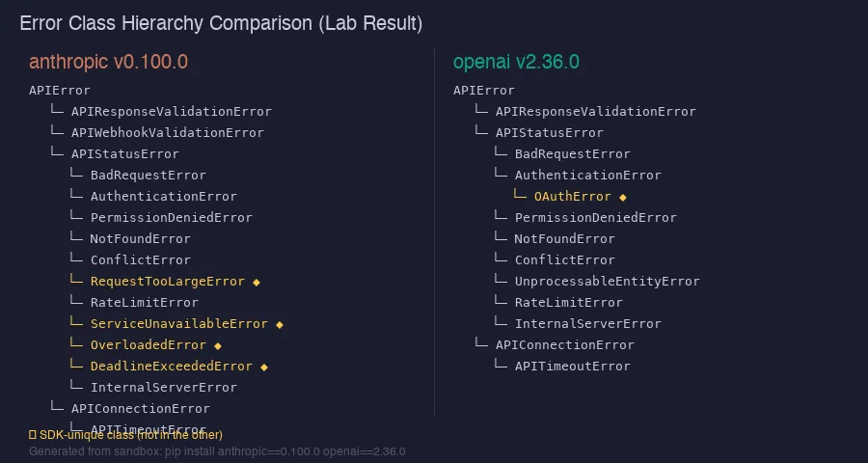Click the diamond marker beside RequestTooLargeError
The image size is (868, 463).
coord(257,282)
